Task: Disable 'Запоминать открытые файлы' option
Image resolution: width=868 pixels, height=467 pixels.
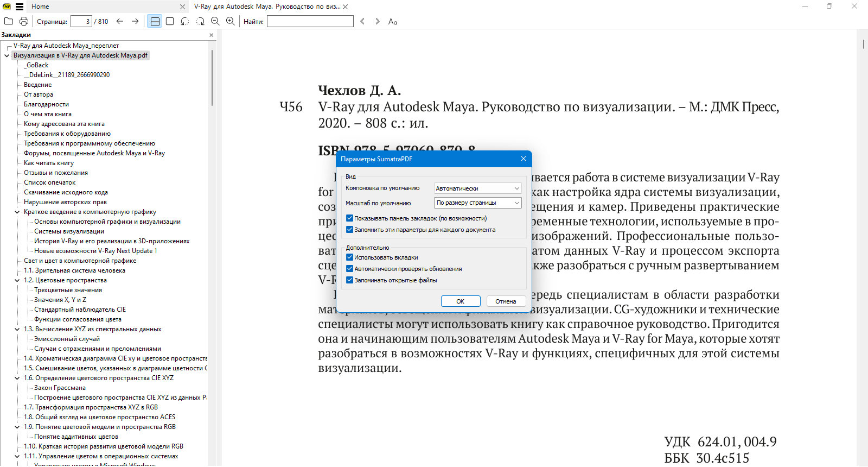Action: (349, 280)
